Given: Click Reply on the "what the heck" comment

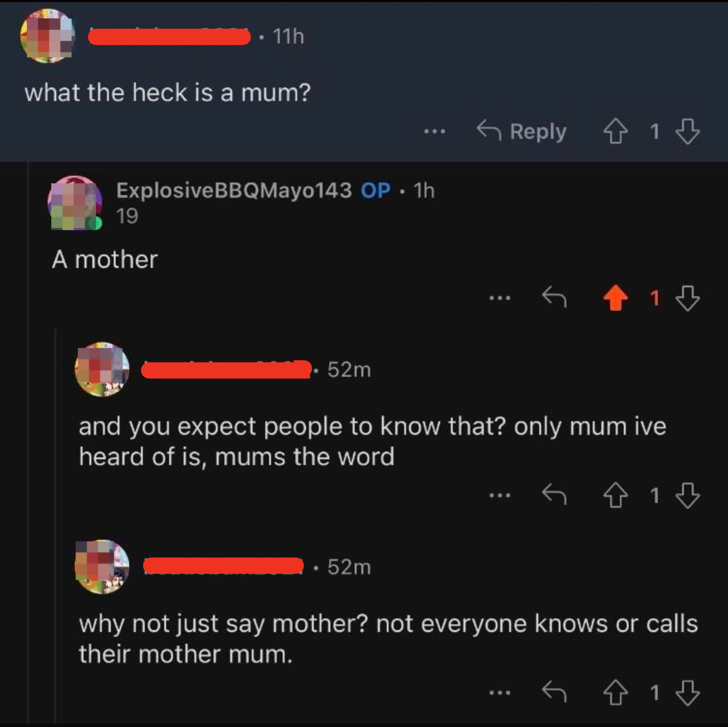Looking at the screenshot, I should 522,132.
